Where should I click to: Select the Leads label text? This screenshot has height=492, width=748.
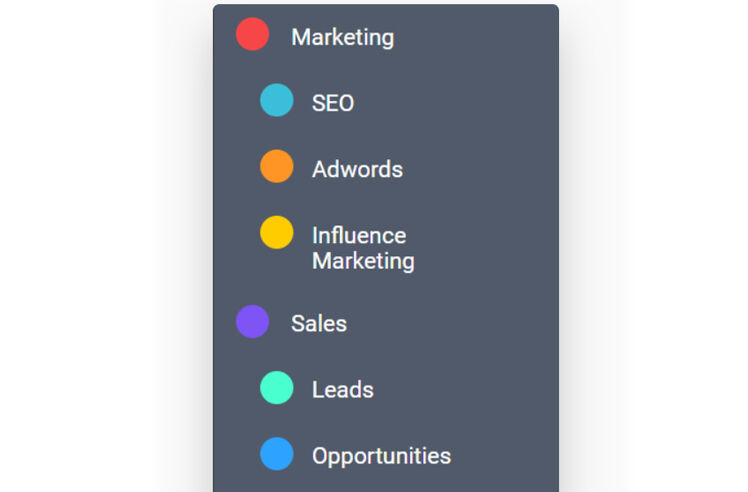point(343,390)
